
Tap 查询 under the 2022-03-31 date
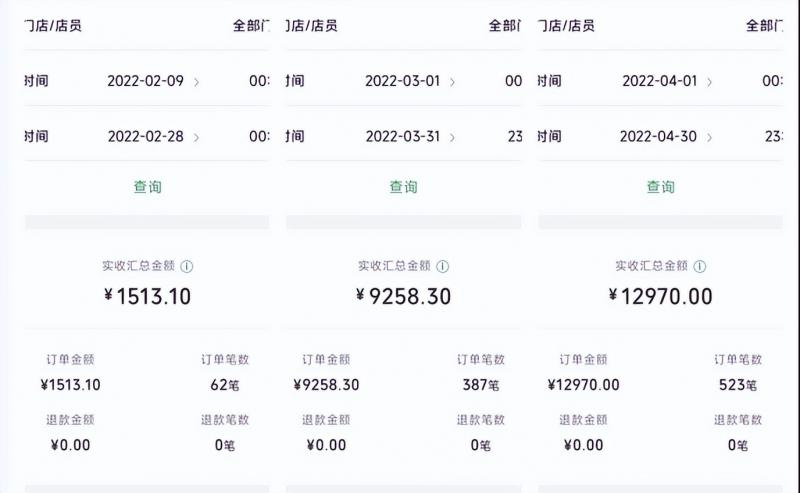(403, 186)
